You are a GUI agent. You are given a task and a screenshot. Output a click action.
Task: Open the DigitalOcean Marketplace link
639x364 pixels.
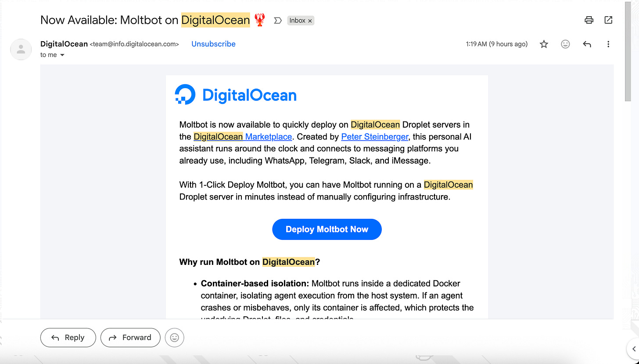point(243,136)
